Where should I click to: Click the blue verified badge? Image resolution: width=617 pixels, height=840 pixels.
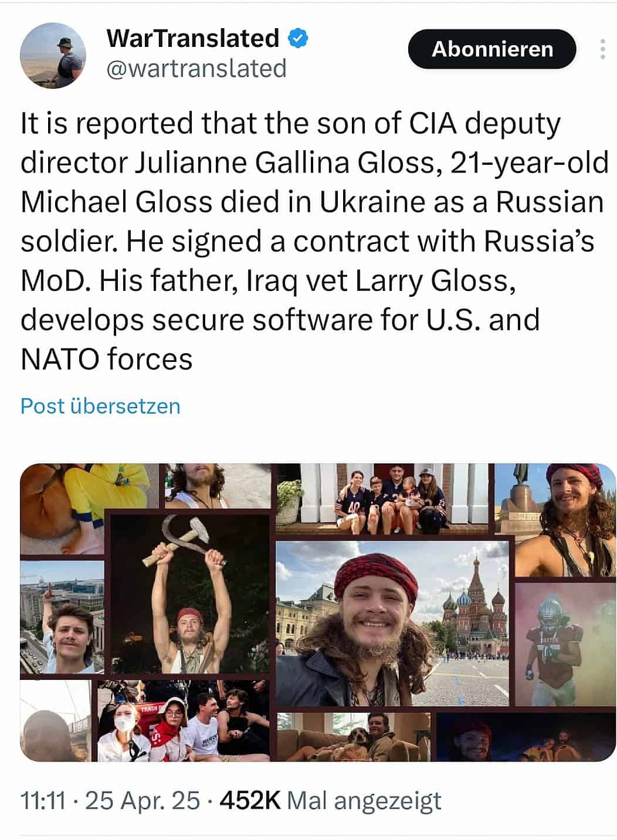tap(298, 39)
